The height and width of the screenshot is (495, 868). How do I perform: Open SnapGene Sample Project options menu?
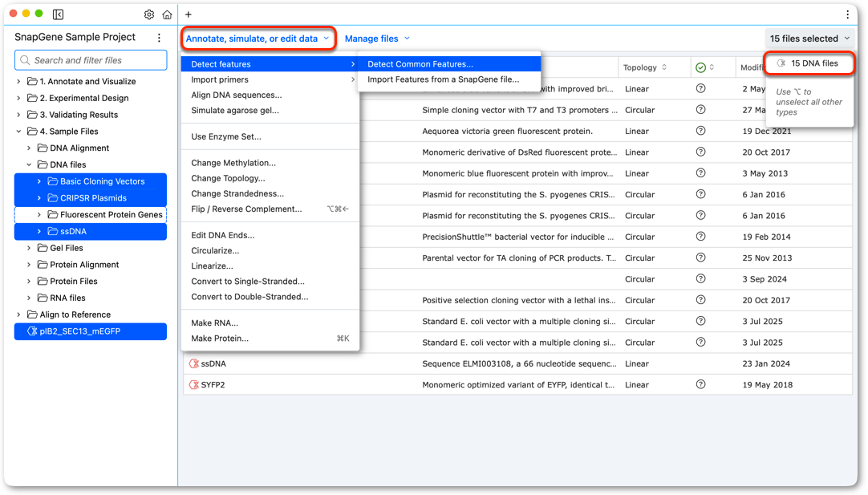(x=160, y=38)
